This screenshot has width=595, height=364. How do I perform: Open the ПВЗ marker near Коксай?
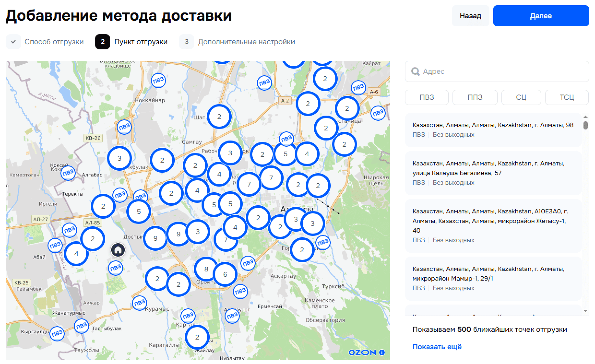pos(68,173)
